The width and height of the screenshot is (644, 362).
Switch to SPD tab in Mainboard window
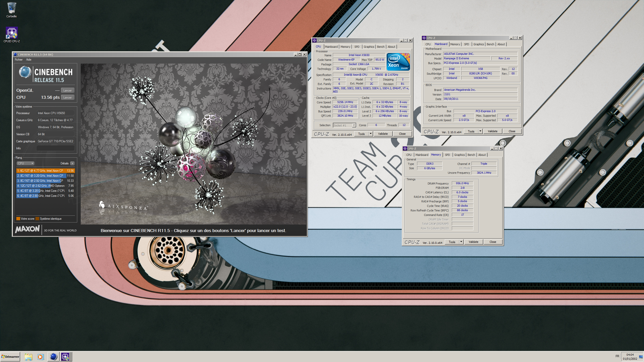pos(466,44)
